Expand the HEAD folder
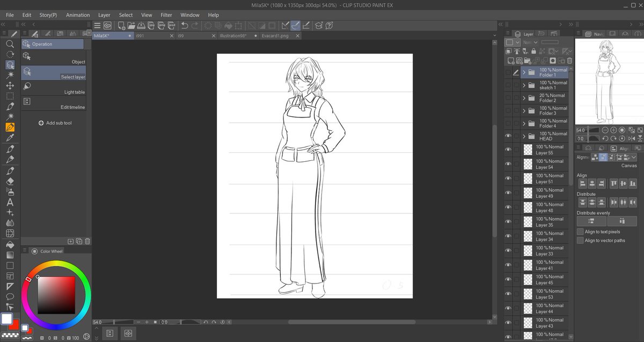The width and height of the screenshot is (644, 342). [524, 136]
